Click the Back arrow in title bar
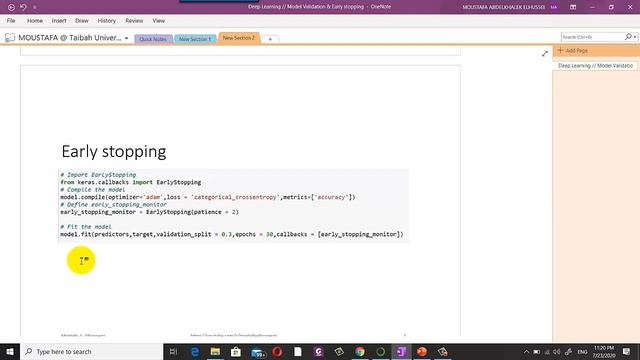640x360 pixels. tap(11, 7)
